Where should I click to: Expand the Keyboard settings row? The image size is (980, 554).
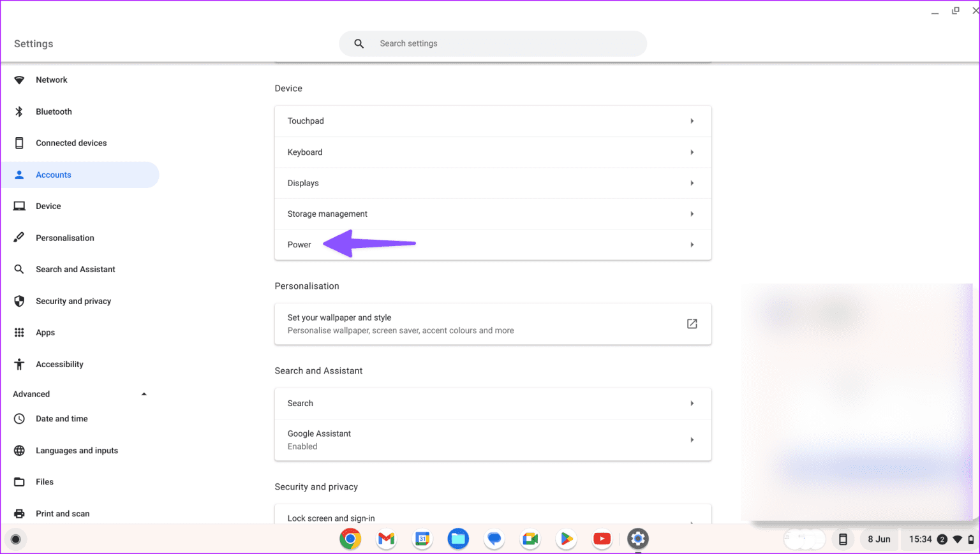click(491, 152)
